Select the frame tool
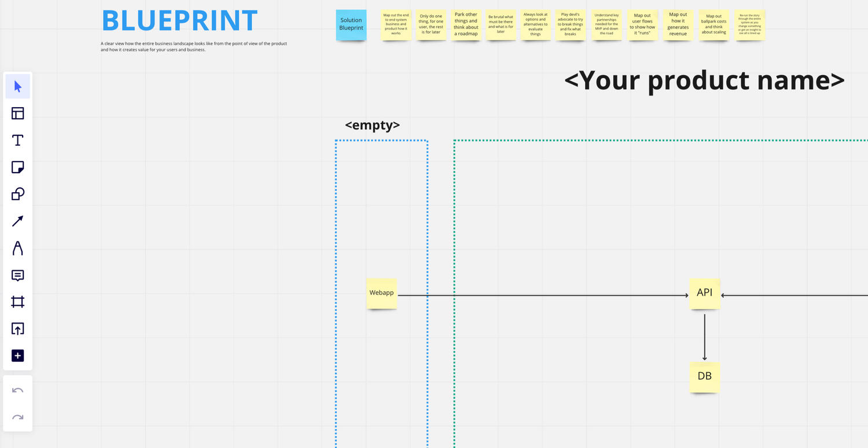 pyautogui.click(x=18, y=302)
